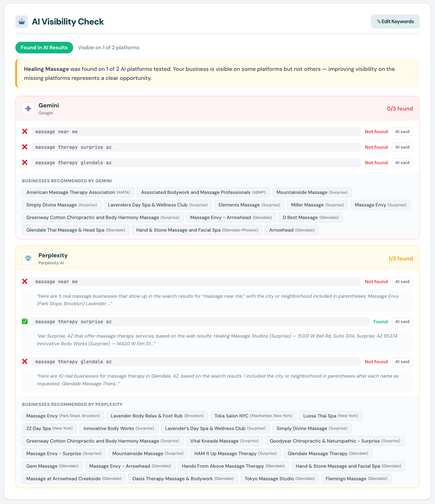This screenshot has width=435, height=504.
Task: Select the Vital Kneads Massage chip
Action: pyautogui.click(x=225, y=441)
